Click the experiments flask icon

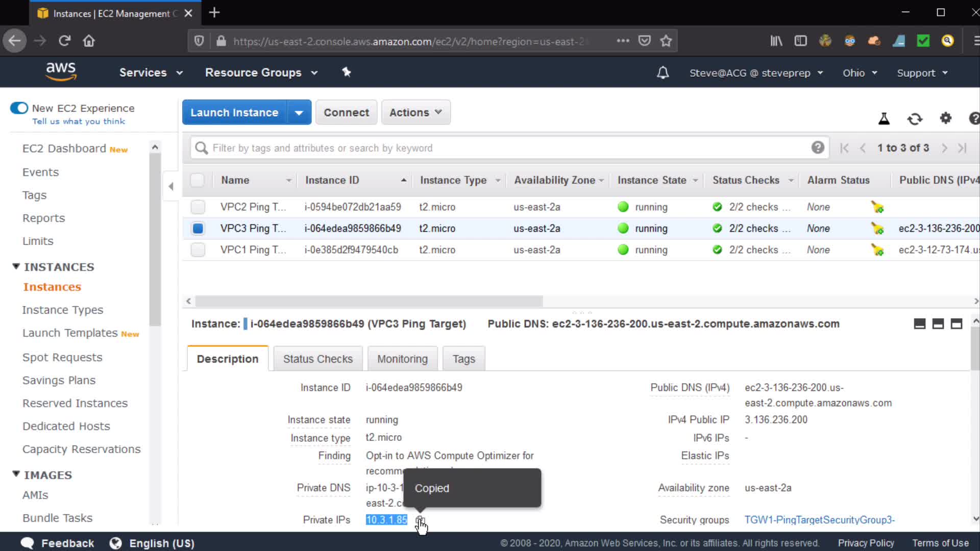(x=884, y=119)
